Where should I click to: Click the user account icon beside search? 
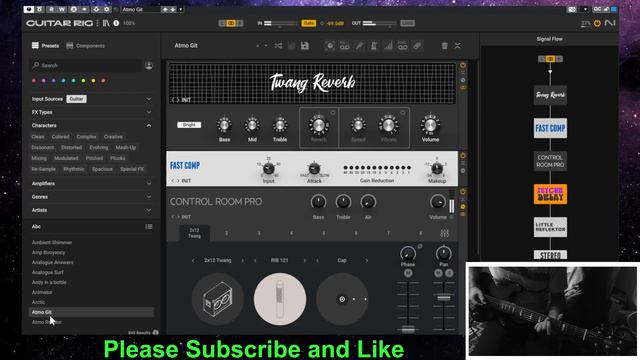tap(149, 65)
